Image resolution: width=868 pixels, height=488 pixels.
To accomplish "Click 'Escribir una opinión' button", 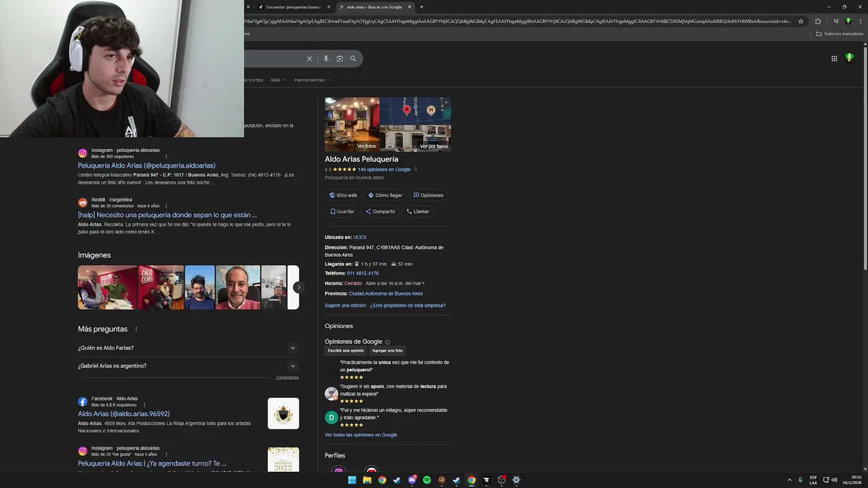I will coord(346,350).
